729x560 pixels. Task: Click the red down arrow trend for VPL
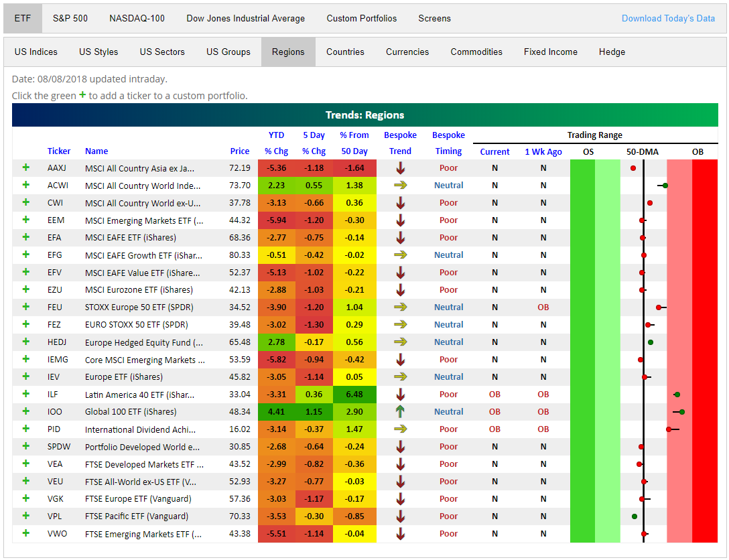(401, 516)
